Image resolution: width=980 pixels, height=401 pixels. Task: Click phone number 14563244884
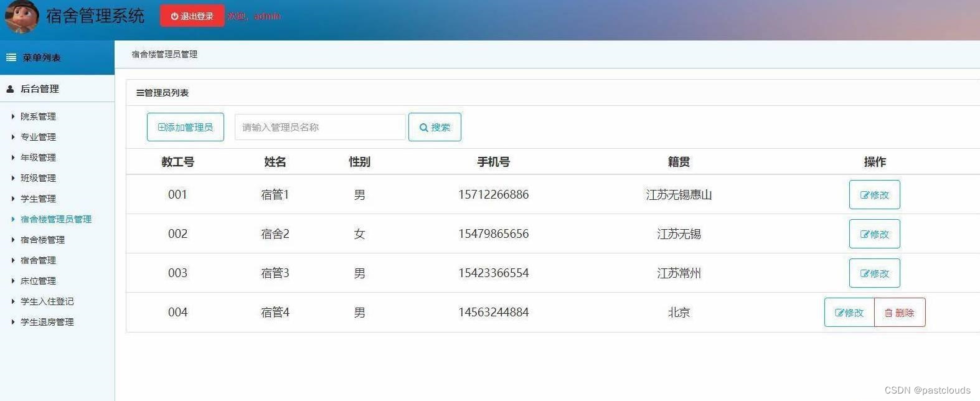[x=493, y=313]
